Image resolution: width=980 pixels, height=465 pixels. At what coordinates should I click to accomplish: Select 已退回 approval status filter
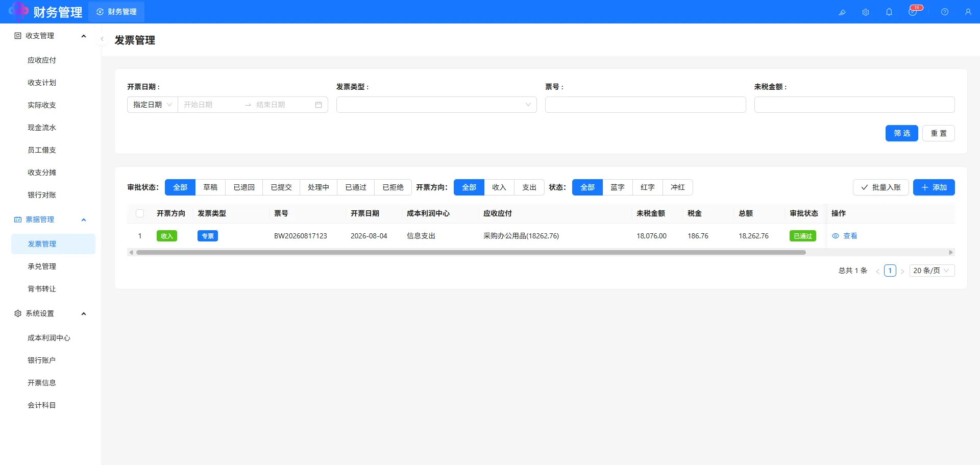tap(244, 187)
